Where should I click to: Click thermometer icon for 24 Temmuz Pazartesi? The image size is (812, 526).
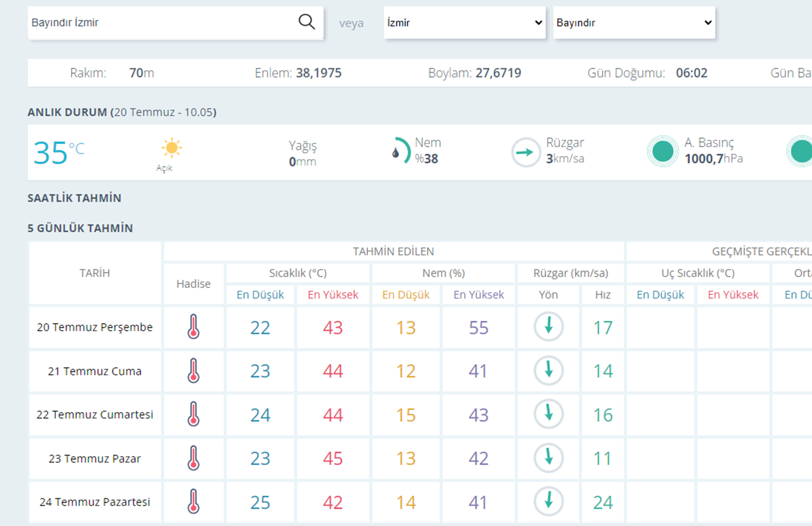(x=193, y=501)
